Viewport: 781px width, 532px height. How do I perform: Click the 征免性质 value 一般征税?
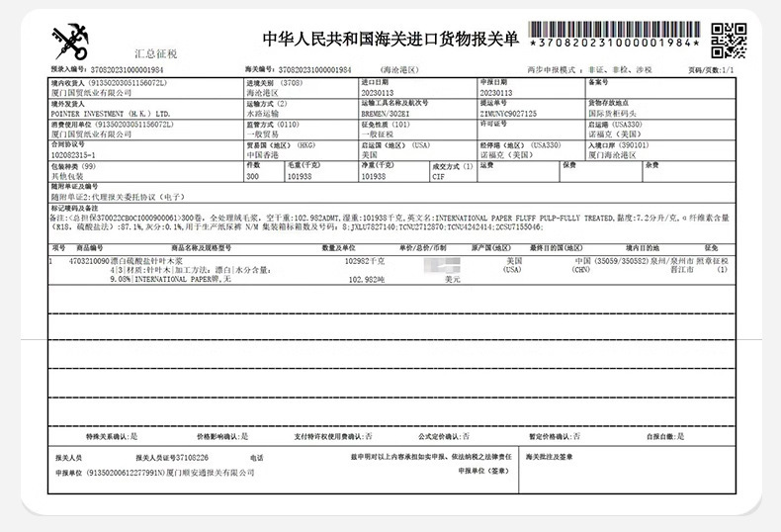pos(377,134)
